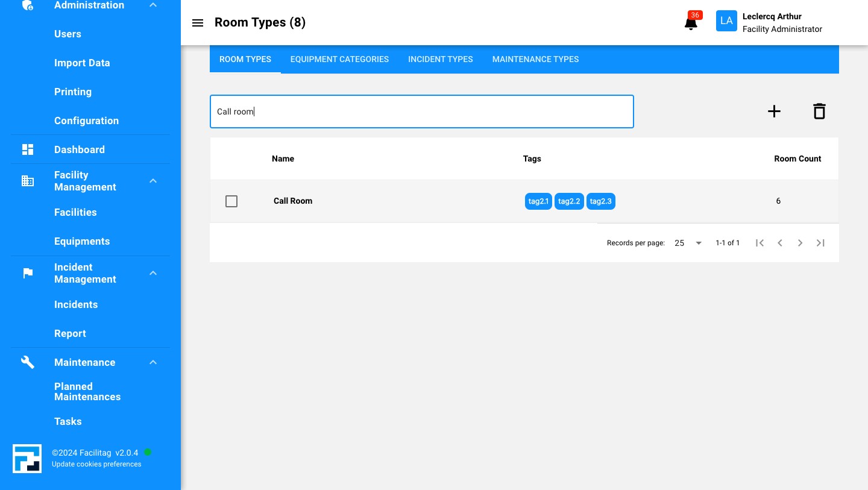Click the Maintenance wrench icon
The height and width of the screenshot is (490, 868).
coord(28,362)
